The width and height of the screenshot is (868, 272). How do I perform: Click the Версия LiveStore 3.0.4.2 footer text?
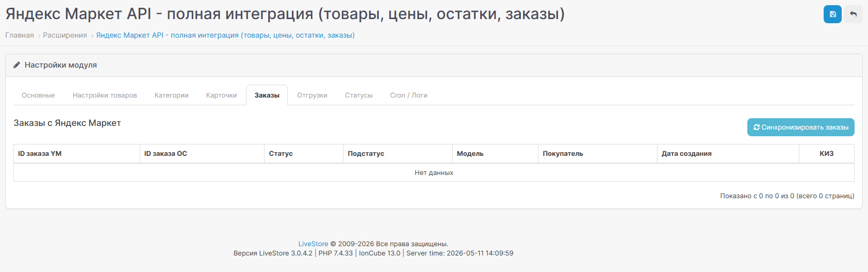tap(273, 253)
